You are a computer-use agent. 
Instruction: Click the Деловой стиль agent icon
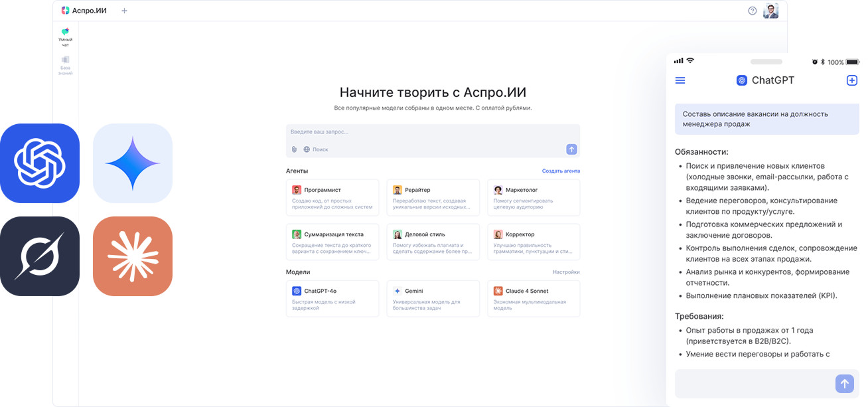[x=397, y=234]
